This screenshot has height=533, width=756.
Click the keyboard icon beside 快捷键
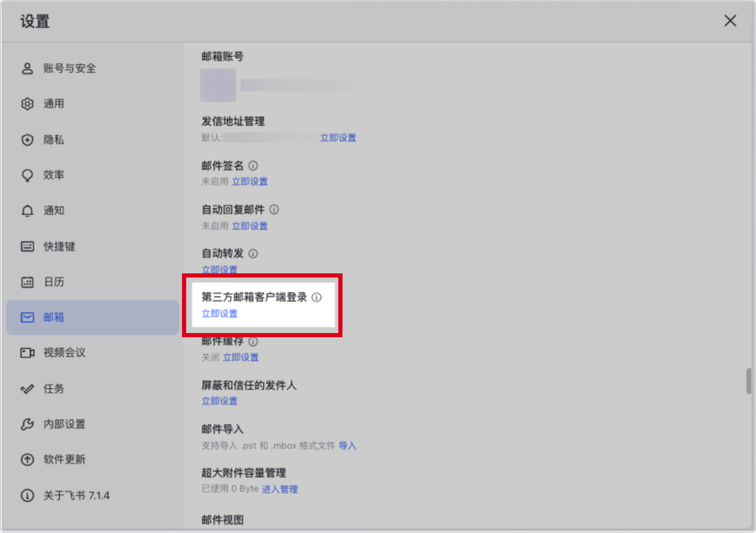point(27,247)
